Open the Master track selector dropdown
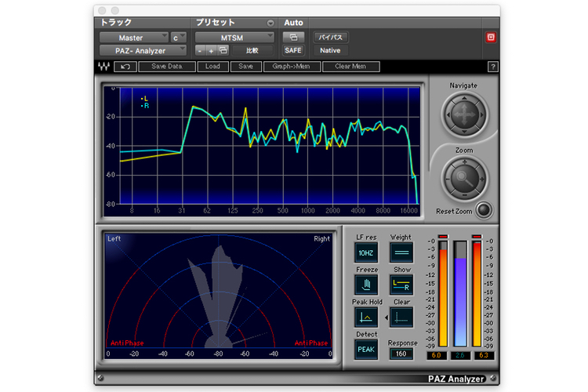 tap(133, 38)
